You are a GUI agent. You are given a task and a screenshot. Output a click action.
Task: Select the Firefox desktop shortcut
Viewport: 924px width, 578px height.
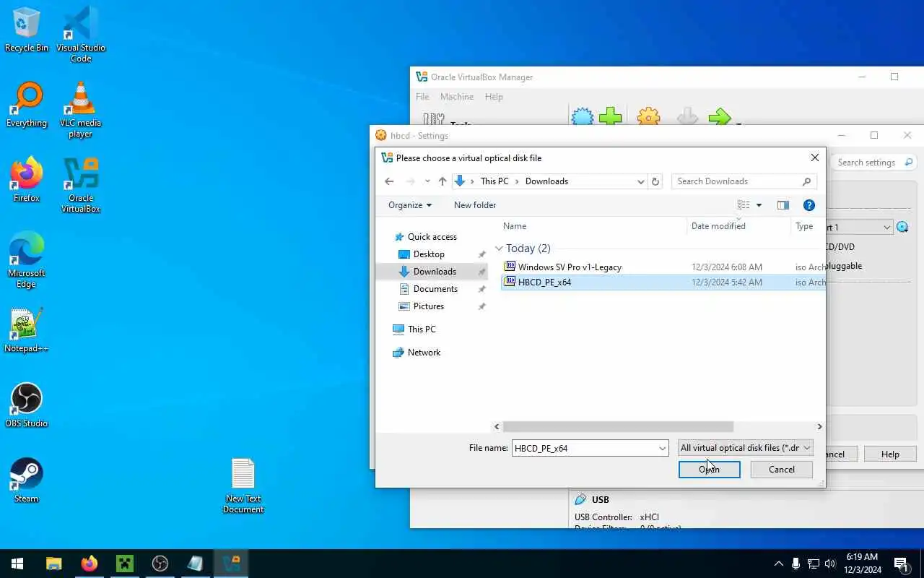(x=27, y=181)
